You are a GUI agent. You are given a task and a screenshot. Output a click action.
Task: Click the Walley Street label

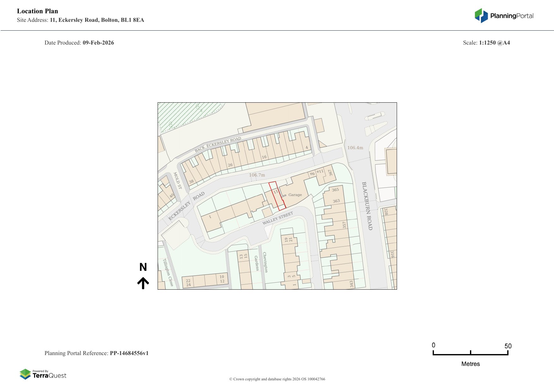pyautogui.click(x=278, y=218)
